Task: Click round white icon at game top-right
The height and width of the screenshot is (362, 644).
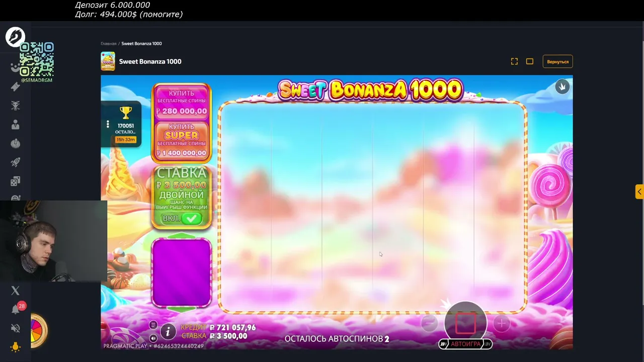Action: pos(562,87)
